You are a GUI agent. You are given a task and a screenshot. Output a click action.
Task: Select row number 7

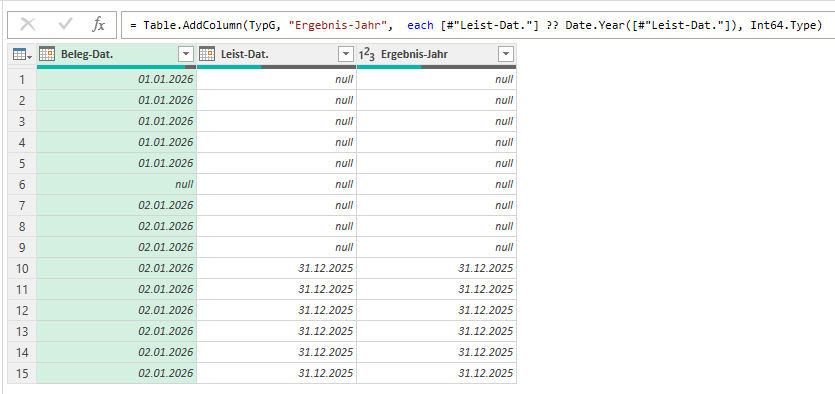pos(22,205)
